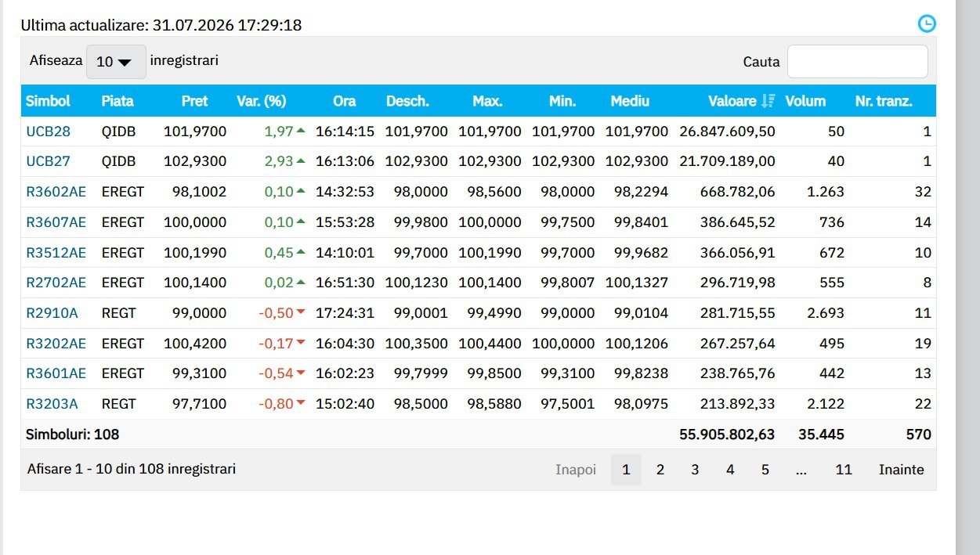Jump to last page 11
The image size is (980, 555).
point(844,470)
